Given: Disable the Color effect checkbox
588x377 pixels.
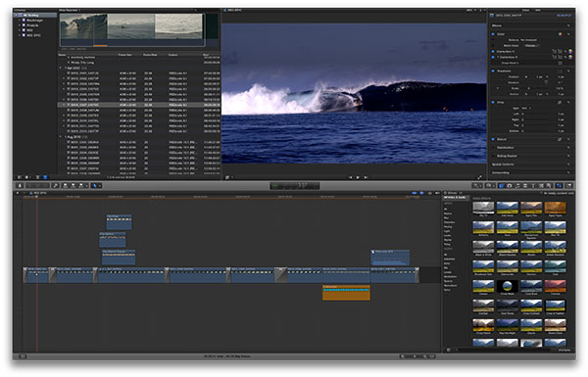Looking at the screenshot, I should coord(493,34).
